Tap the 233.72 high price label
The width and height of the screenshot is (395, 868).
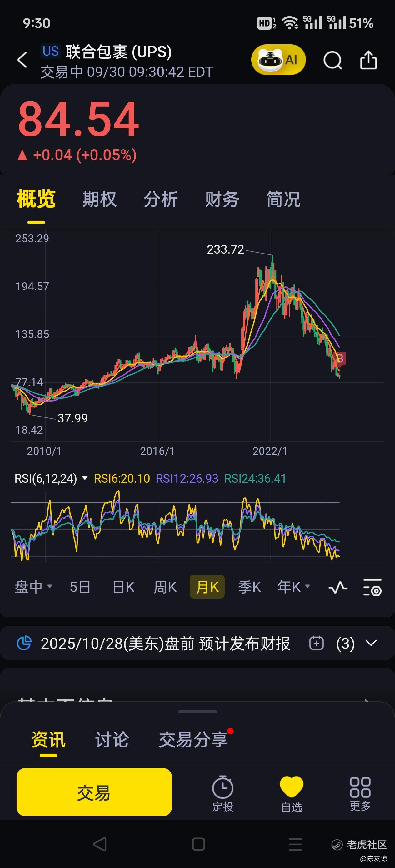225,249
